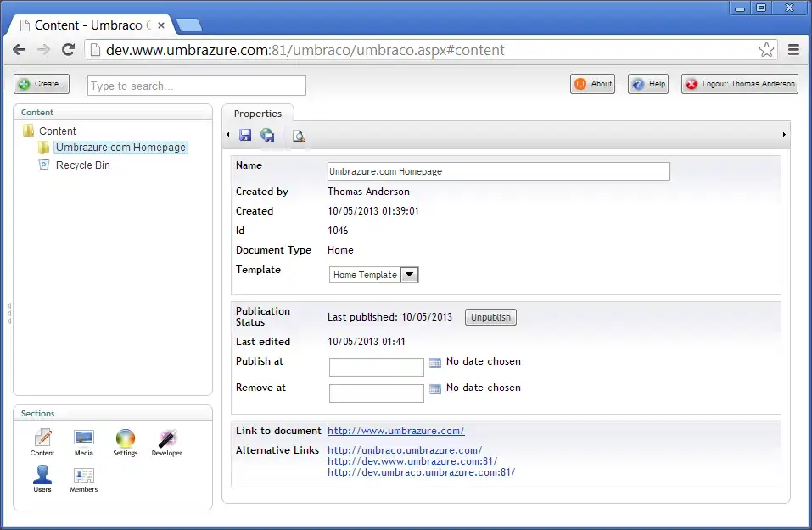Click the Created by value Thomas Anderson
This screenshot has width=812, height=530.
(x=369, y=192)
